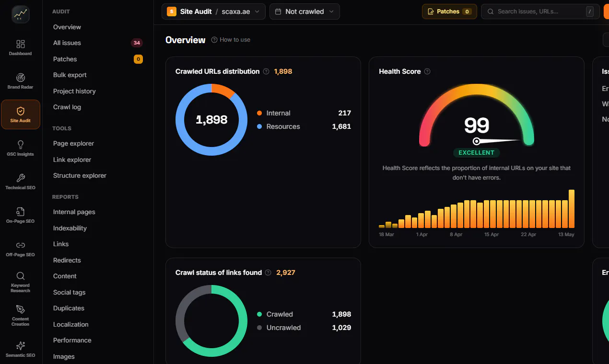Open the Images report
Screen dimensions: 609x364
pyautogui.click(x=64, y=356)
